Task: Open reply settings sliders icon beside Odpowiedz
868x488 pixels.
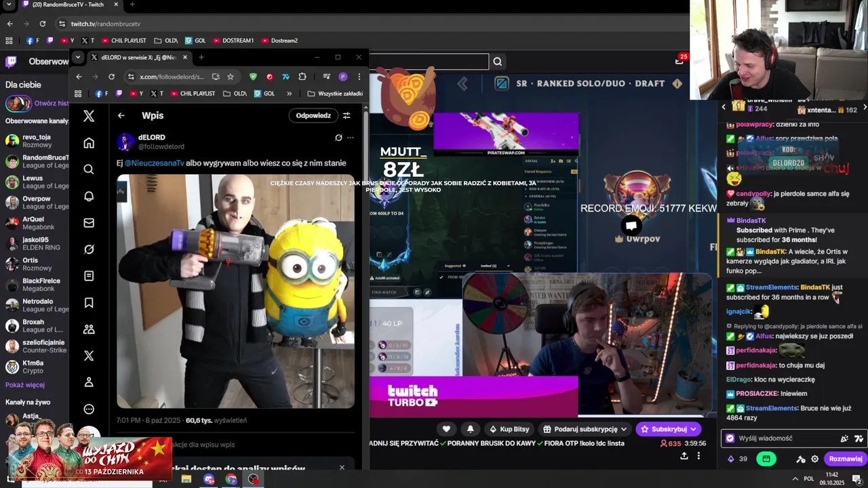Action: (347, 115)
